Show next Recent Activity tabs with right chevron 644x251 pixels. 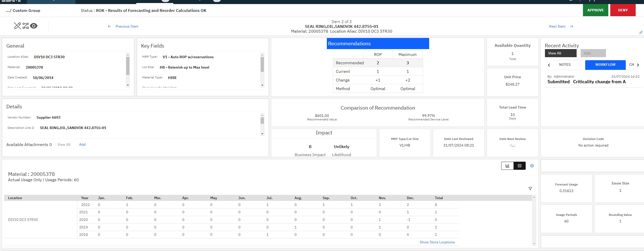pos(638,65)
